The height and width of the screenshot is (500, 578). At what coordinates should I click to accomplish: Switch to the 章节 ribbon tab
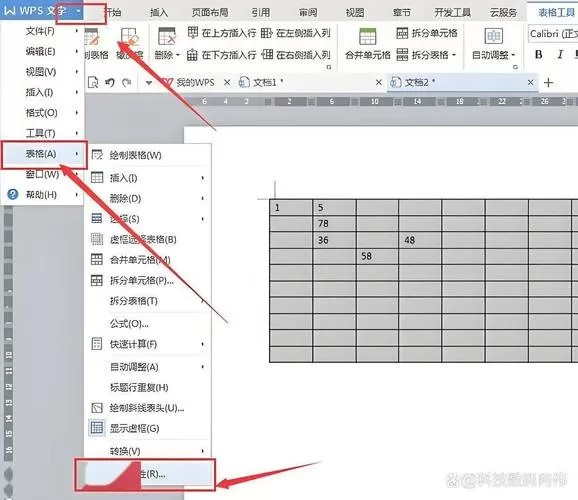401,13
